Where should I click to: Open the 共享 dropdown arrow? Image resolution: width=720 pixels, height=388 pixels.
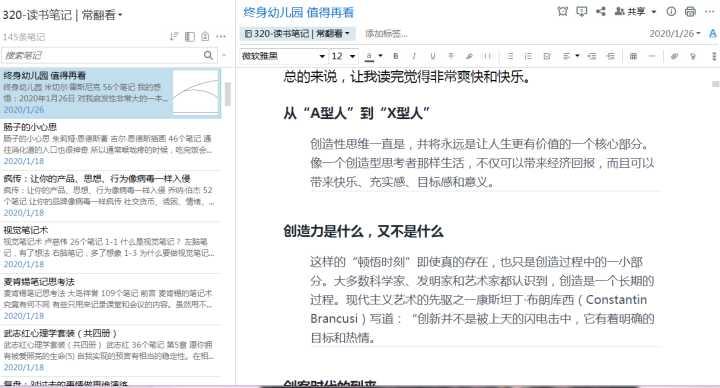(x=654, y=11)
